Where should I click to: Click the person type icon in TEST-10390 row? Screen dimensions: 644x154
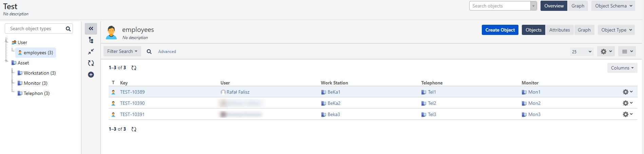113,103
